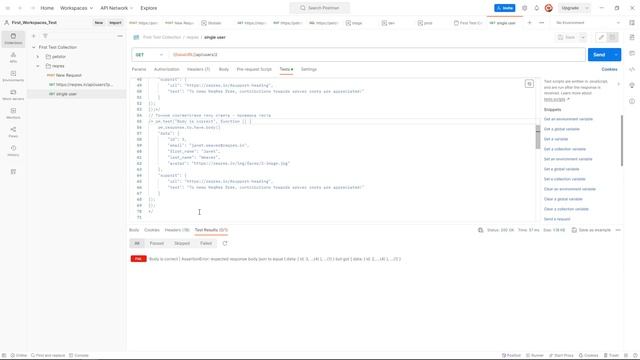Refresh test results with reload icon
The width and height of the screenshot is (640, 360).
point(224,243)
